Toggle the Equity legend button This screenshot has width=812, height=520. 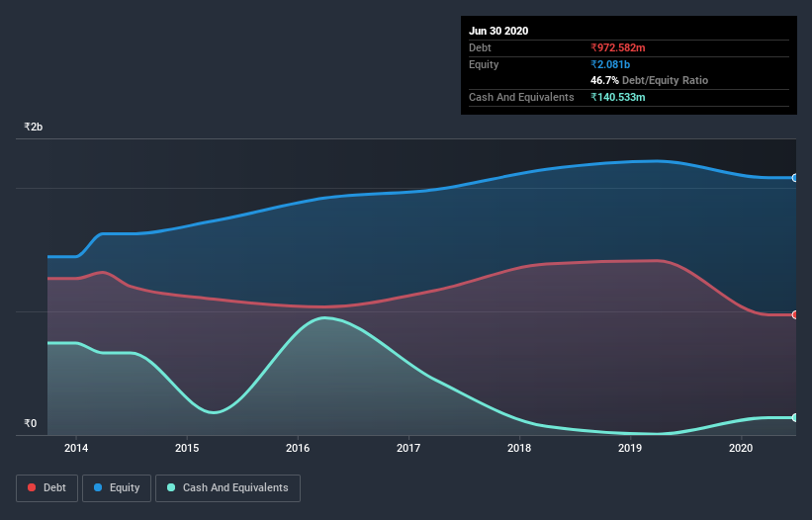point(117,488)
